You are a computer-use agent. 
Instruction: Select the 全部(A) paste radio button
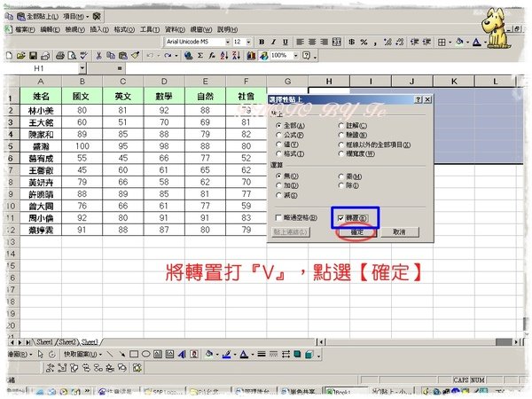coord(278,126)
